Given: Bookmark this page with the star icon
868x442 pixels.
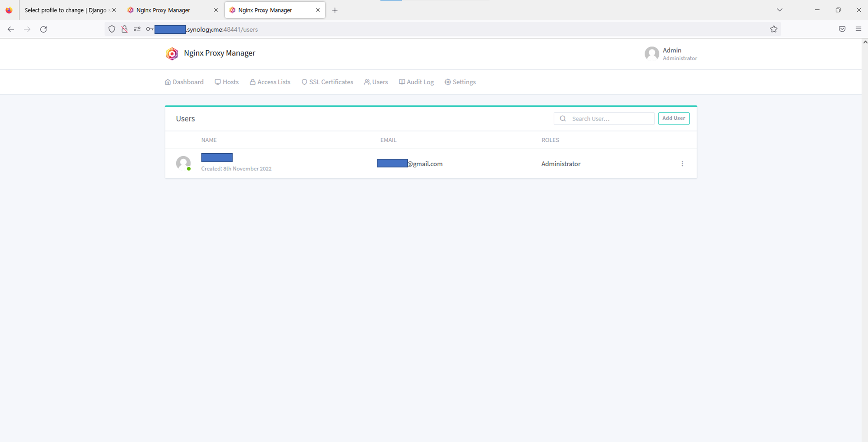Looking at the screenshot, I should 774,29.
